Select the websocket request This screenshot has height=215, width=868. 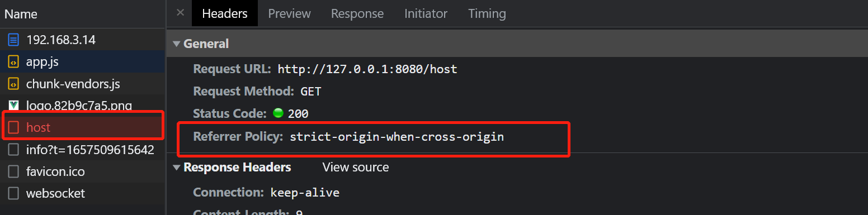(83, 194)
